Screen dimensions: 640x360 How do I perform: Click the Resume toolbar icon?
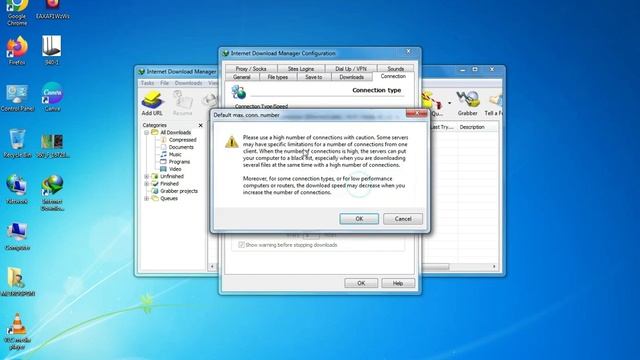pyautogui.click(x=182, y=103)
